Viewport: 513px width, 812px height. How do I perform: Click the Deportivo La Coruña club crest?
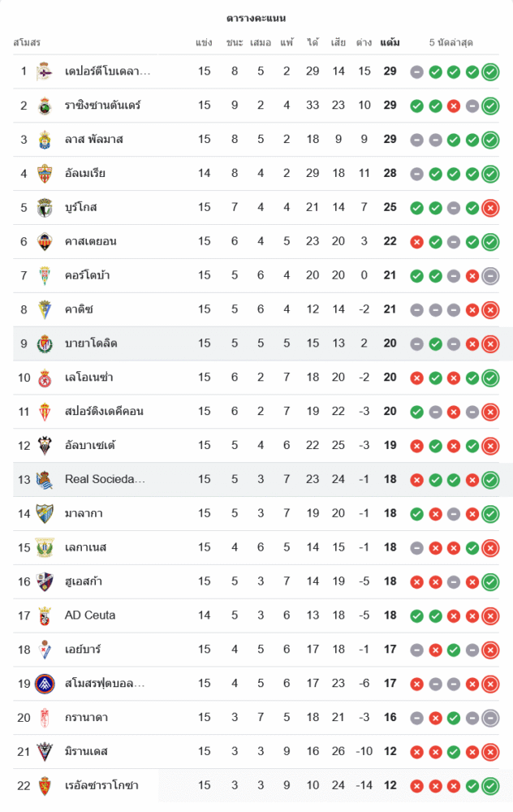(44, 71)
